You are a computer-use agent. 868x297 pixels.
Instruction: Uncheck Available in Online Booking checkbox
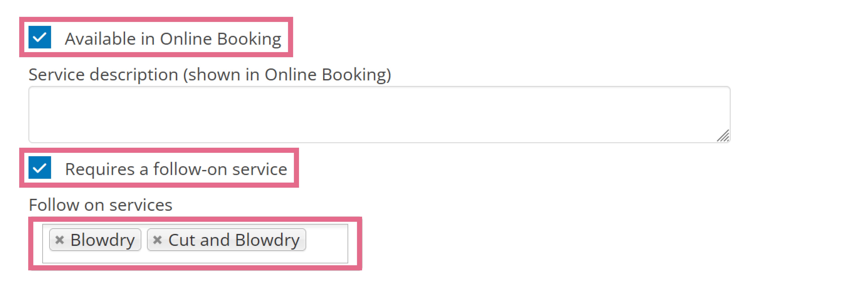pos(40,37)
